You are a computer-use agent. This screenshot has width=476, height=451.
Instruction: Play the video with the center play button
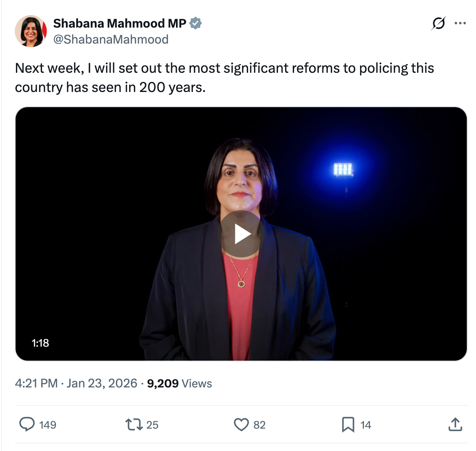click(241, 234)
